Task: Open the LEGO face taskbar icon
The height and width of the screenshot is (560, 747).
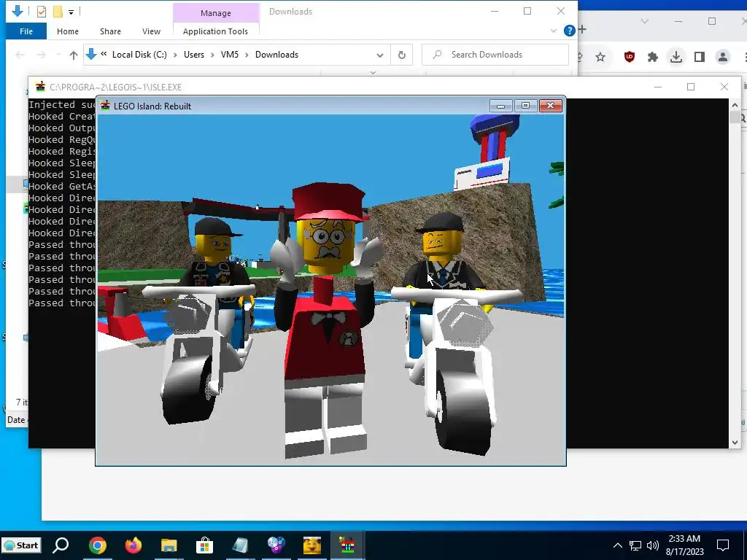Action: pyautogui.click(x=312, y=545)
